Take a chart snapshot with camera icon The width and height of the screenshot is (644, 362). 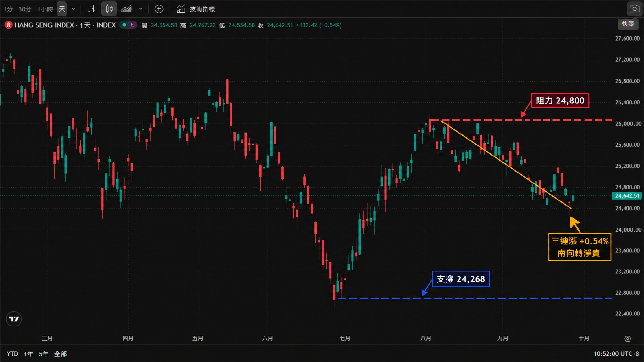click(x=634, y=9)
